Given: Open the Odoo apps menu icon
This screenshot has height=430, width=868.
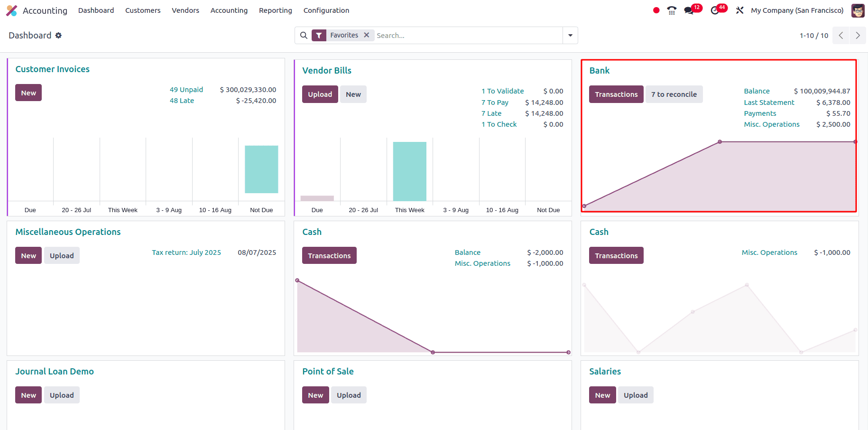Looking at the screenshot, I should pos(11,10).
